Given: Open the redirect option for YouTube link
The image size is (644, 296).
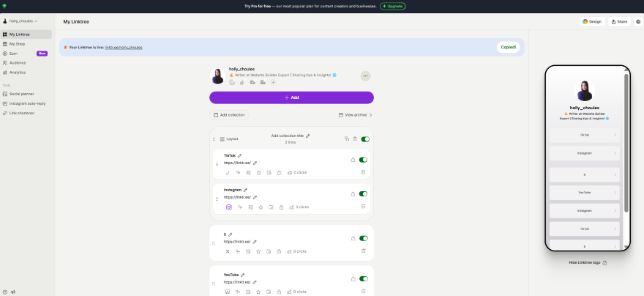Looking at the screenshot, I should point(238,292).
